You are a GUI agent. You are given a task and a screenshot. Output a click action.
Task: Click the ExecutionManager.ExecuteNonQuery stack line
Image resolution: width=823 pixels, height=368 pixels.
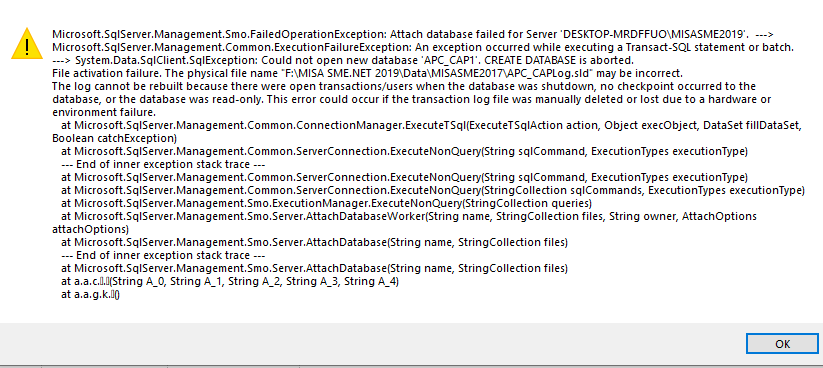pyautogui.click(x=326, y=203)
